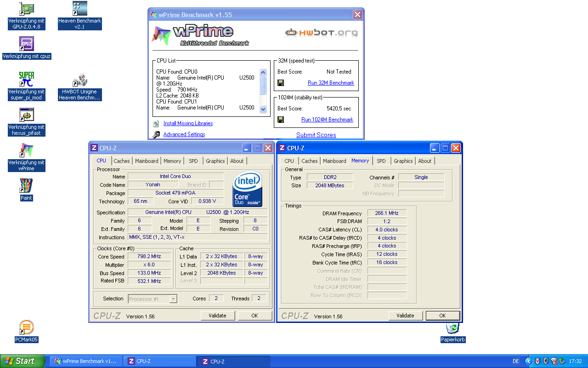Click the wrench icon beside Advanced Settings
This screenshot has height=368, width=588.
pyautogui.click(x=156, y=134)
